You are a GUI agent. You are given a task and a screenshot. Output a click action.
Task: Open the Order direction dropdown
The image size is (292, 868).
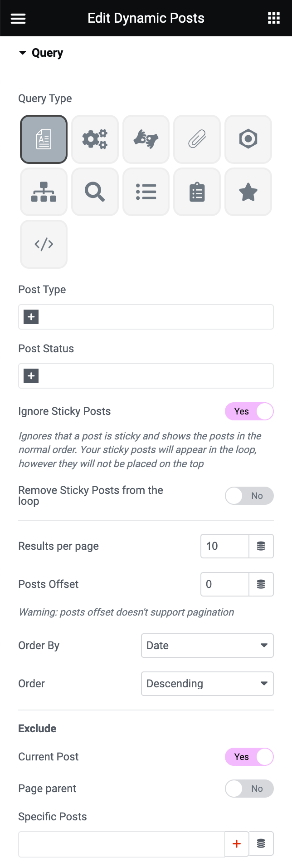[x=207, y=684]
